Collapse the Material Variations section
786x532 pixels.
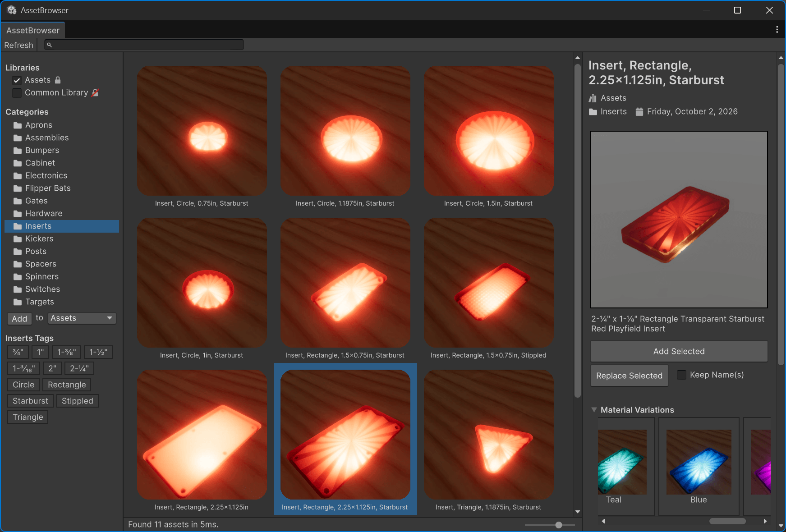pos(594,410)
